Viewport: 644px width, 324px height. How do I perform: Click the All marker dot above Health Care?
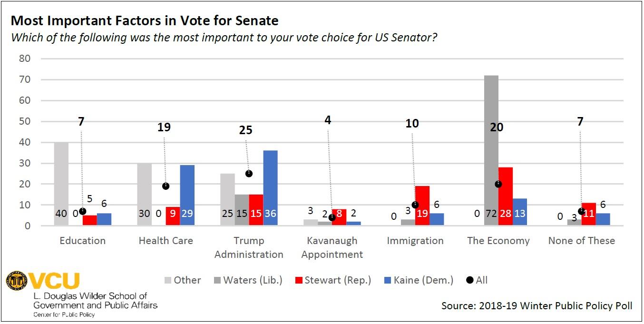coord(166,186)
